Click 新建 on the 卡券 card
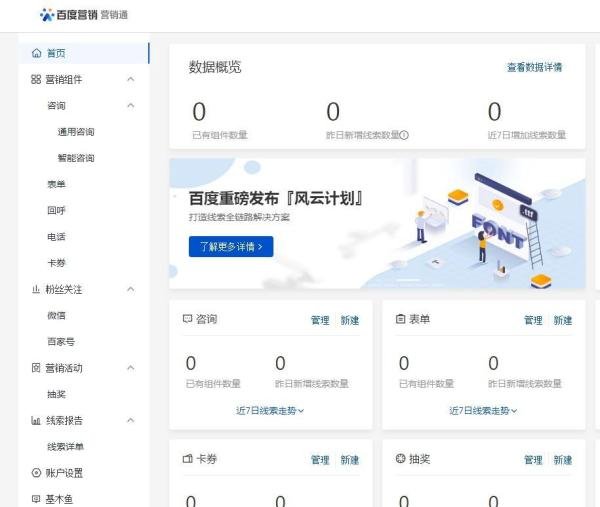600x507 pixels. click(350, 460)
